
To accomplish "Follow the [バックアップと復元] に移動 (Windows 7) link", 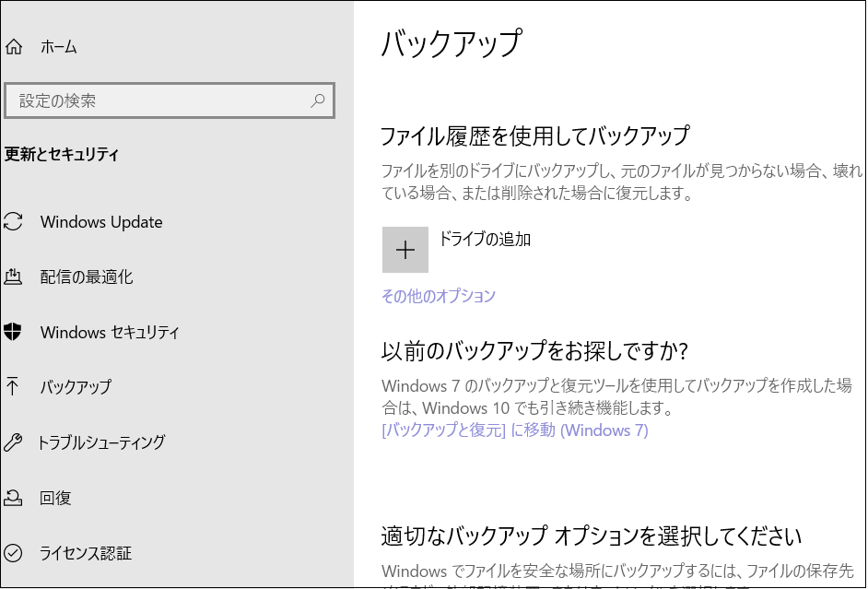I will [514, 430].
